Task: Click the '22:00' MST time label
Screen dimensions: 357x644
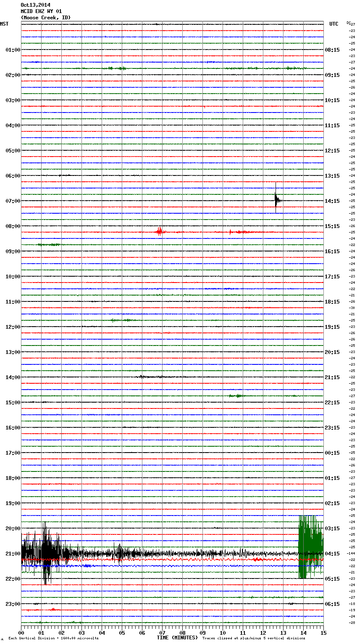Action: [x=13, y=579]
